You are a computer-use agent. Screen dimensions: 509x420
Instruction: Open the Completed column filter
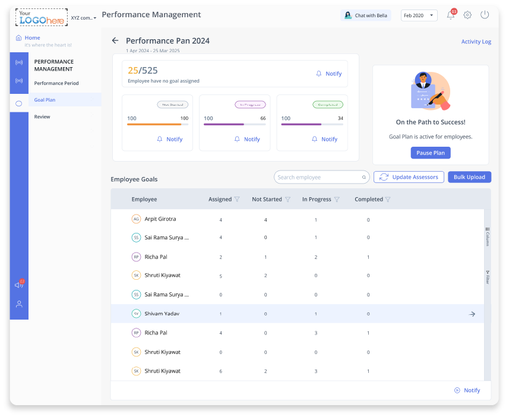click(388, 200)
